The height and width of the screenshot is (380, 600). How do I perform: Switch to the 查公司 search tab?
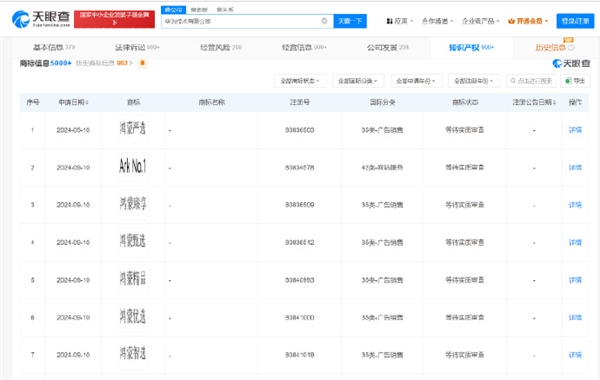[173, 10]
